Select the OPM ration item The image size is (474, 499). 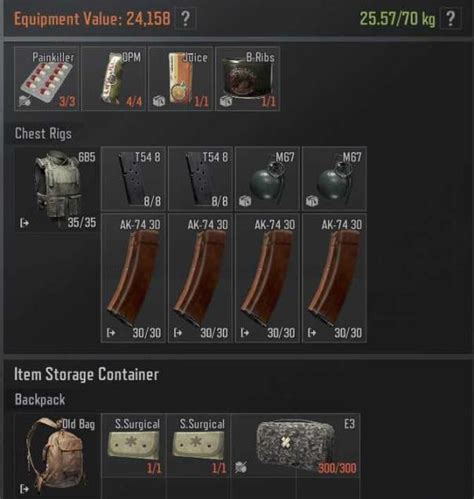(114, 79)
